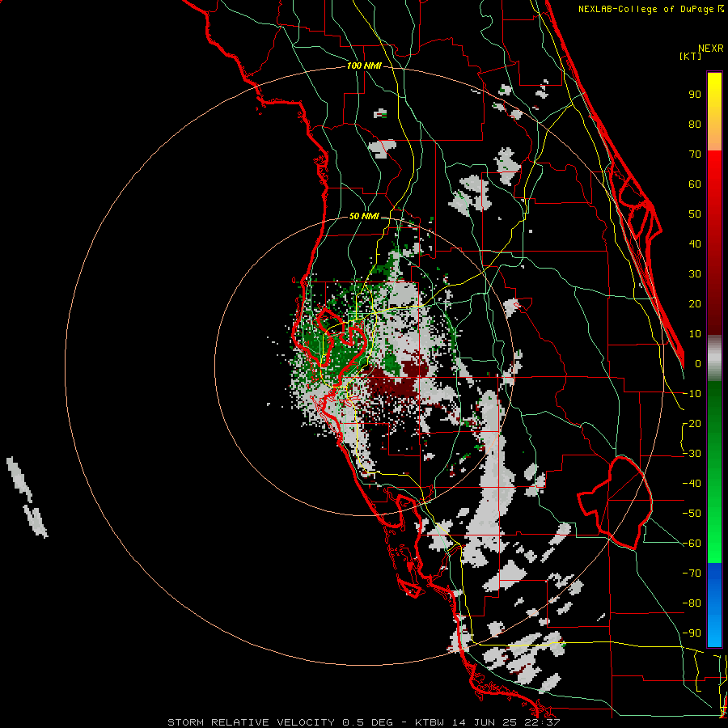Click the -80 value on the velocity scale
This screenshot has width=728, height=728.
pyautogui.click(x=692, y=603)
